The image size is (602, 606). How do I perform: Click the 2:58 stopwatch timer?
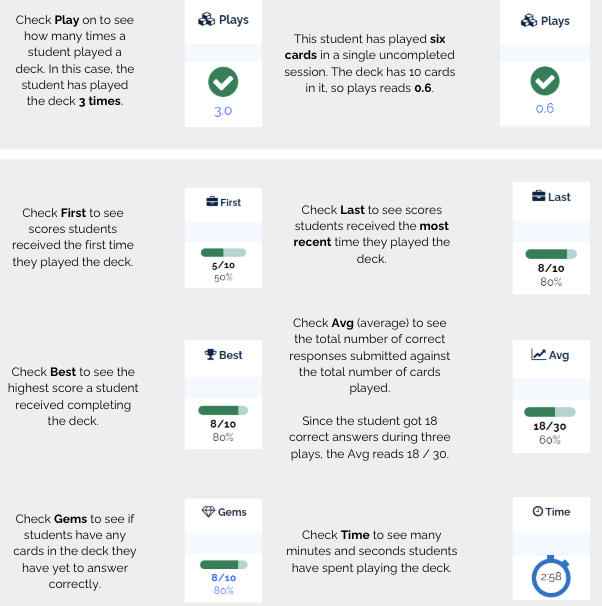[551, 576]
